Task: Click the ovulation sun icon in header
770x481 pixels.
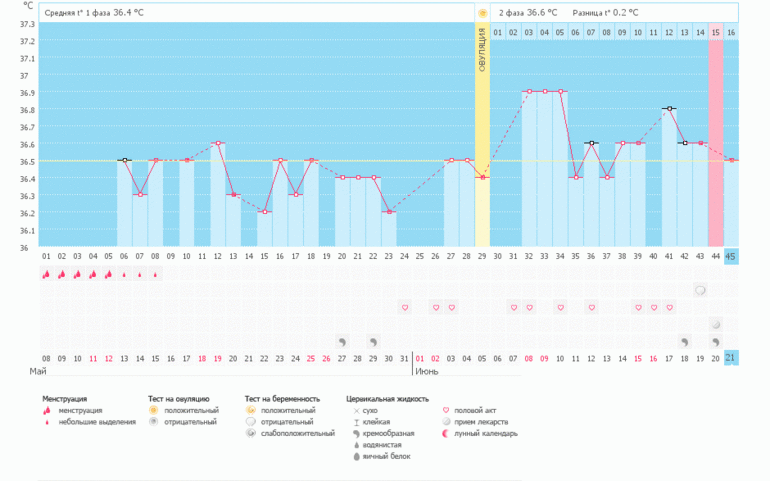Action: [483, 13]
